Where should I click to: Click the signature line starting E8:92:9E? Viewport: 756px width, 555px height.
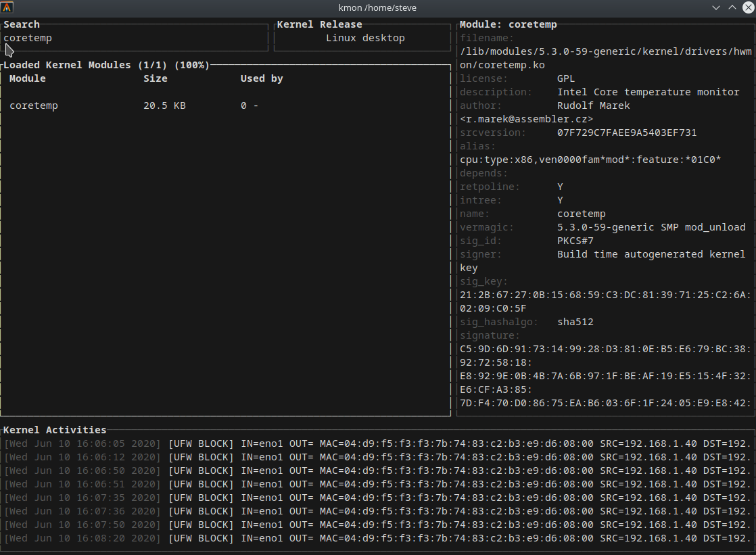click(606, 376)
